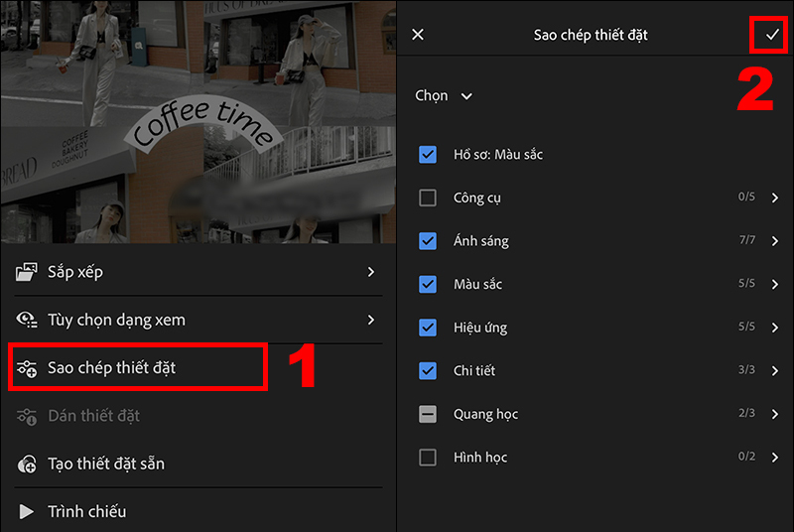Uncheck the Chi tiết checkbox
The image size is (794, 532).
pyautogui.click(x=428, y=371)
